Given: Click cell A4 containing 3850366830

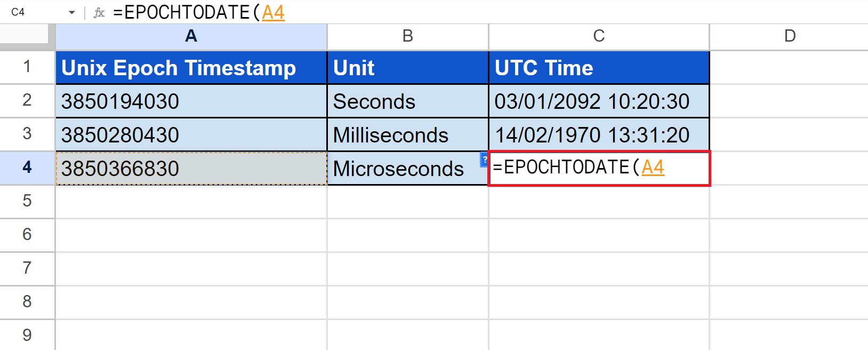Looking at the screenshot, I should [x=191, y=169].
